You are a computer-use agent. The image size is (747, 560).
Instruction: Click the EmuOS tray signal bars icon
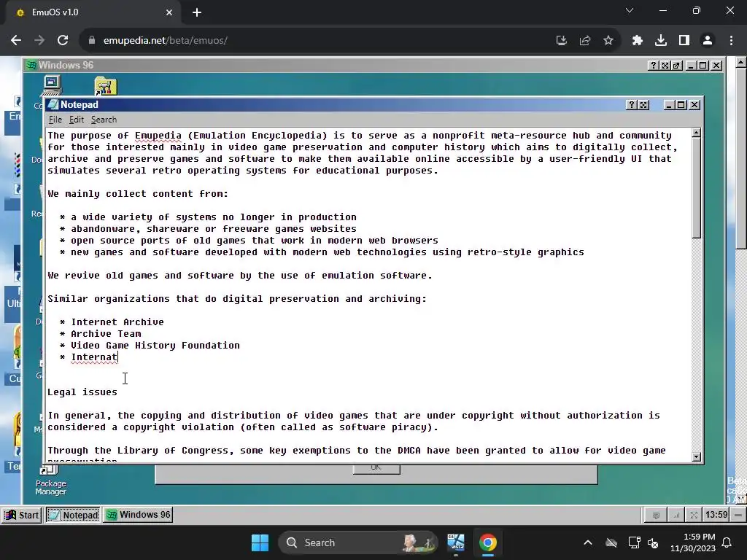pyautogui.click(x=676, y=515)
